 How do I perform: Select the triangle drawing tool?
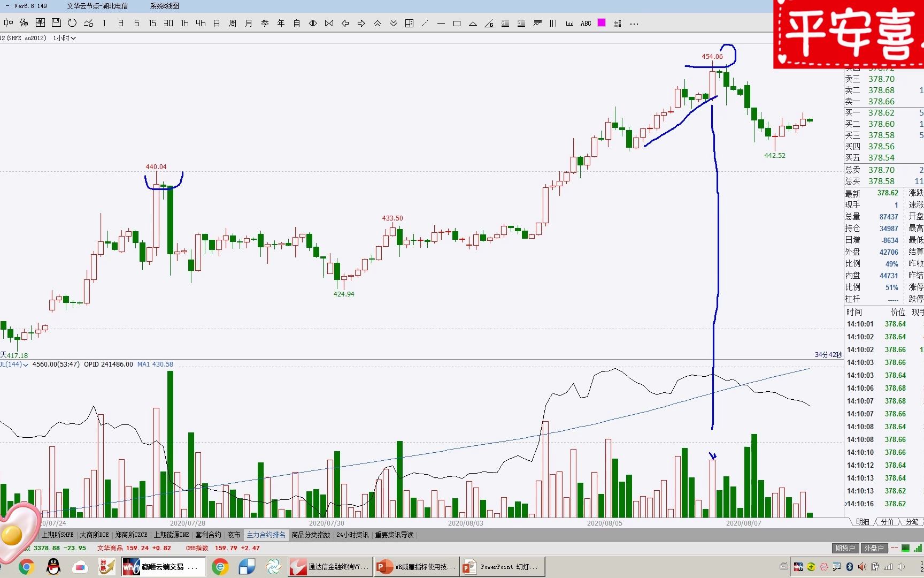473,23
